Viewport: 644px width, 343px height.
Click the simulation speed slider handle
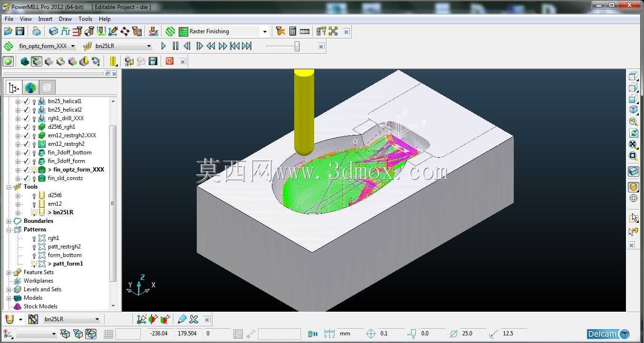(297, 46)
